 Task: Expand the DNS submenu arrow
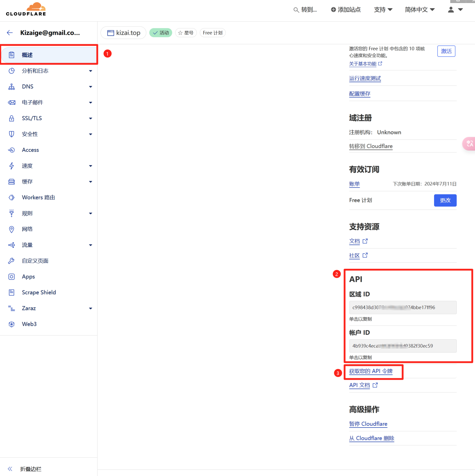coord(90,87)
